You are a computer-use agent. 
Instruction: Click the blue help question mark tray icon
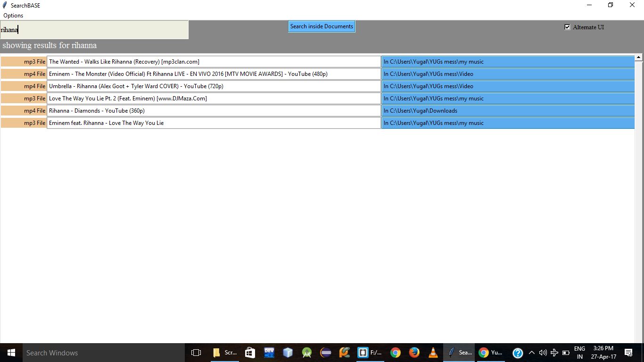518,353
